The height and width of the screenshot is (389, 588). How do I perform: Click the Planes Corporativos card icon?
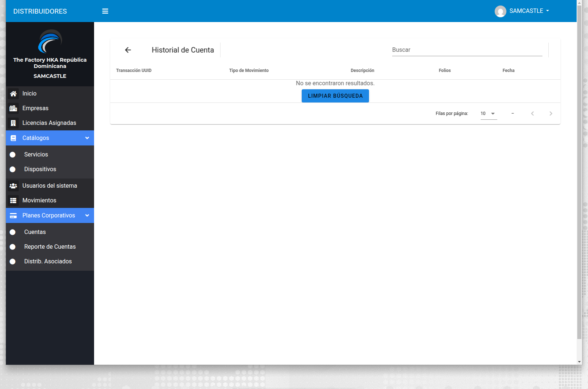pyautogui.click(x=13, y=216)
